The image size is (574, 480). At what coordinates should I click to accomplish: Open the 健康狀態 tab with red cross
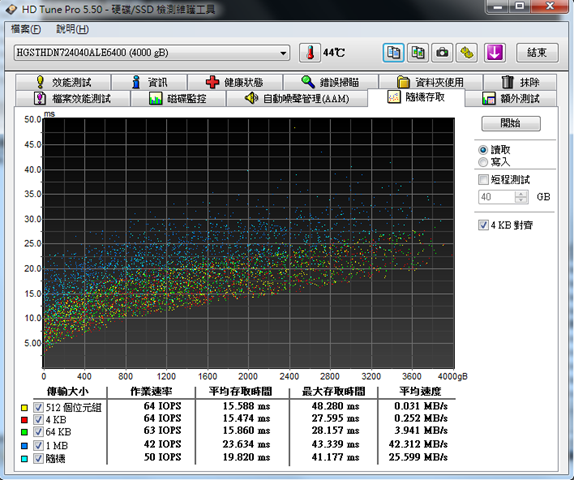(x=235, y=82)
